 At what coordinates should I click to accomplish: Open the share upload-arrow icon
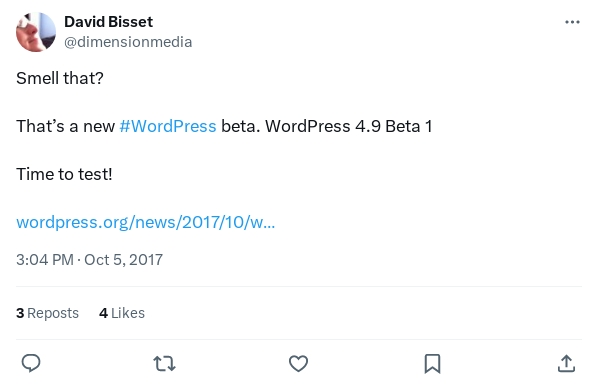click(566, 363)
